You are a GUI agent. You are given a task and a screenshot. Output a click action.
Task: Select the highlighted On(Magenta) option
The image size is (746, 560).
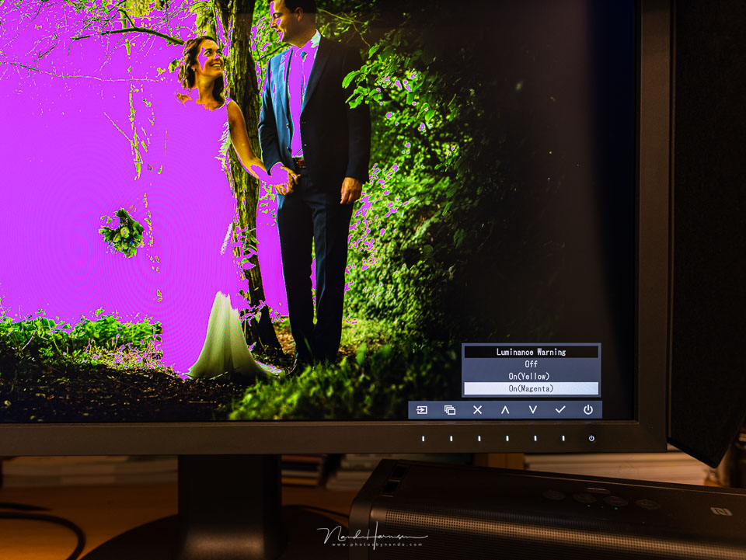point(531,388)
